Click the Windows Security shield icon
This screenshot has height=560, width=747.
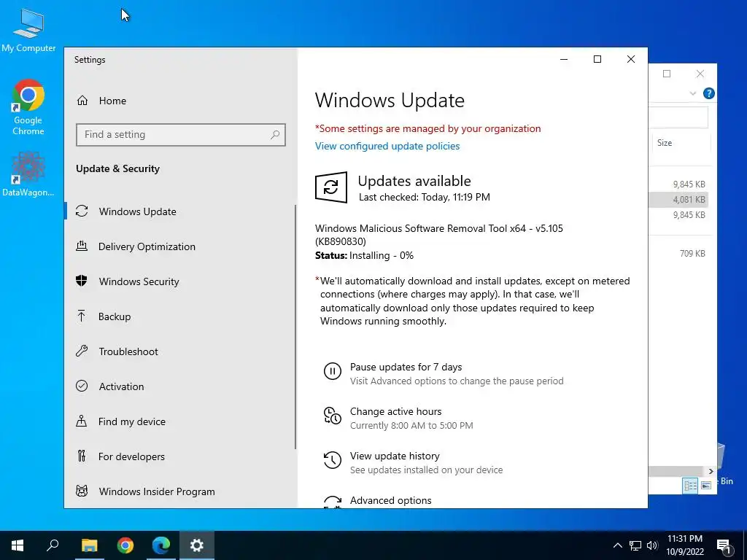[x=82, y=281]
